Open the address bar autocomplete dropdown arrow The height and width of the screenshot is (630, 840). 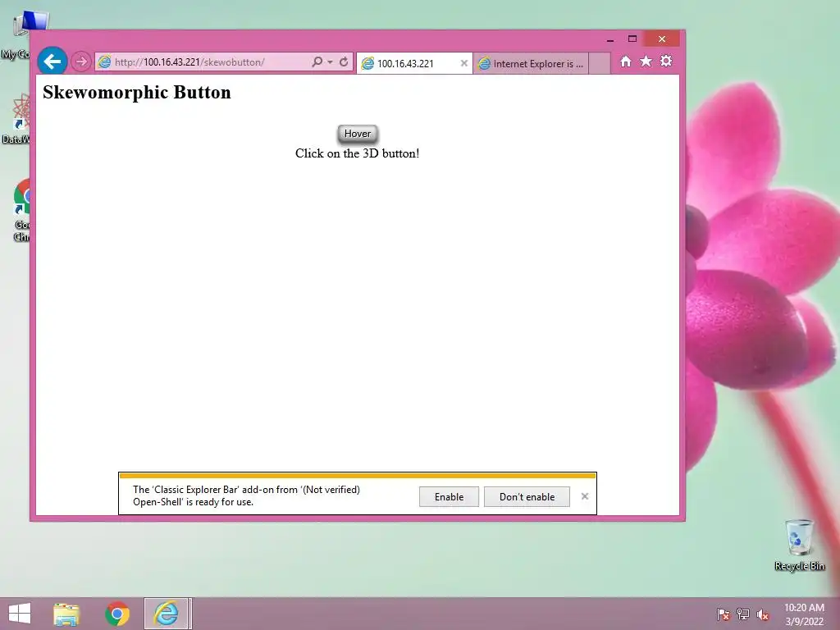[330, 62]
